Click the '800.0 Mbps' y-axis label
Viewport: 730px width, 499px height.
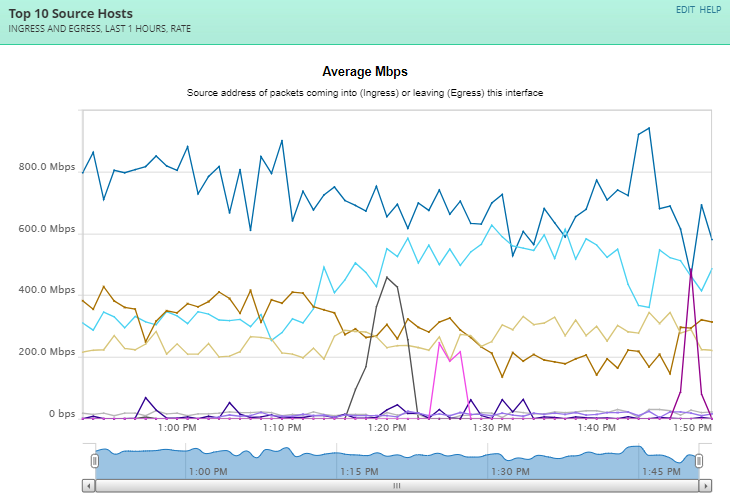(x=47, y=167)
